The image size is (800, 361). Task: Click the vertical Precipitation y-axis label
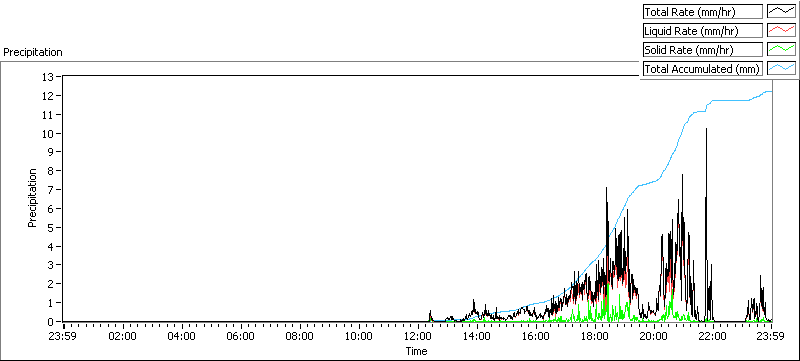pyautogui.click(x=32, y=198)
